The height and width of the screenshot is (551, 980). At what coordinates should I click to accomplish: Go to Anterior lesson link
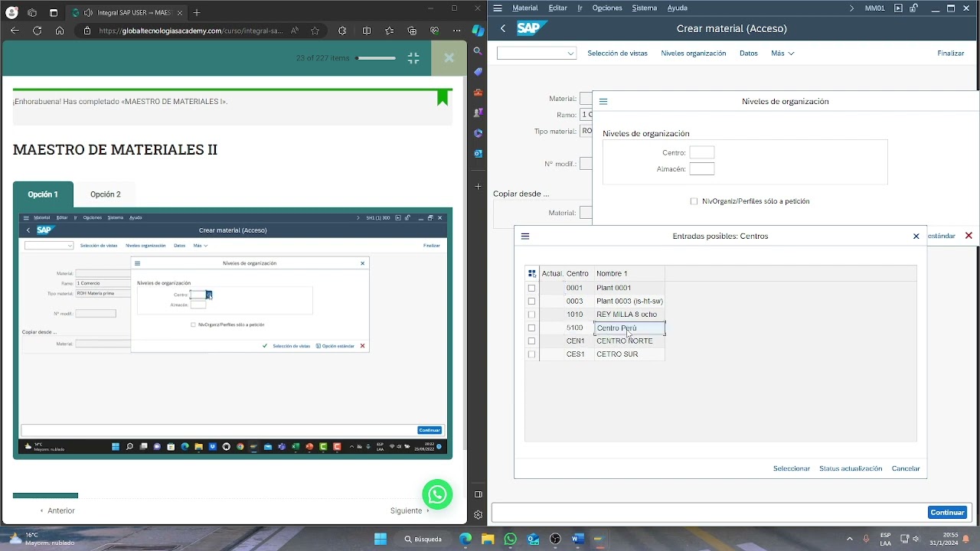point(57,510)
